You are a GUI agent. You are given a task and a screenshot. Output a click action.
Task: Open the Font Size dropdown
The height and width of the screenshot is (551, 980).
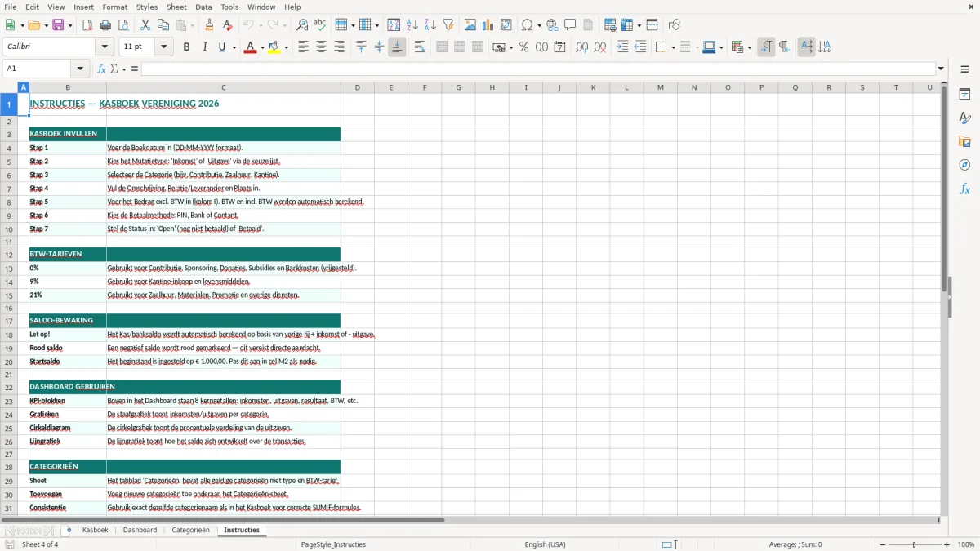[x=163, y=47]
